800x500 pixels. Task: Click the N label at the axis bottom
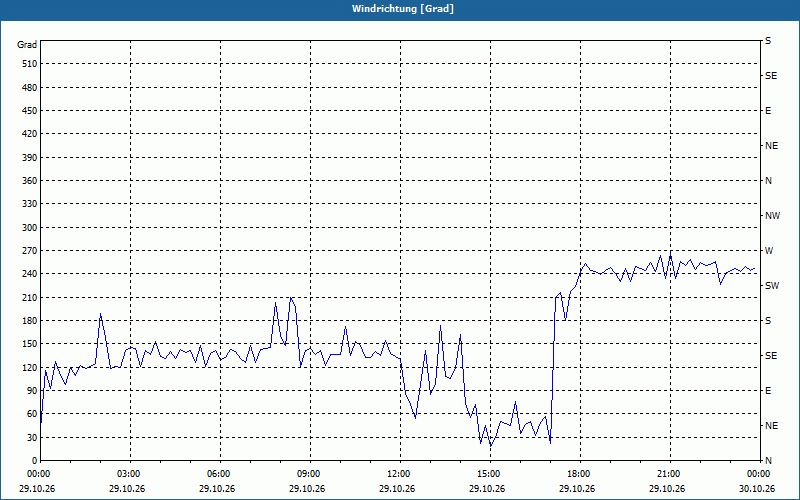(x=768, y=461)
